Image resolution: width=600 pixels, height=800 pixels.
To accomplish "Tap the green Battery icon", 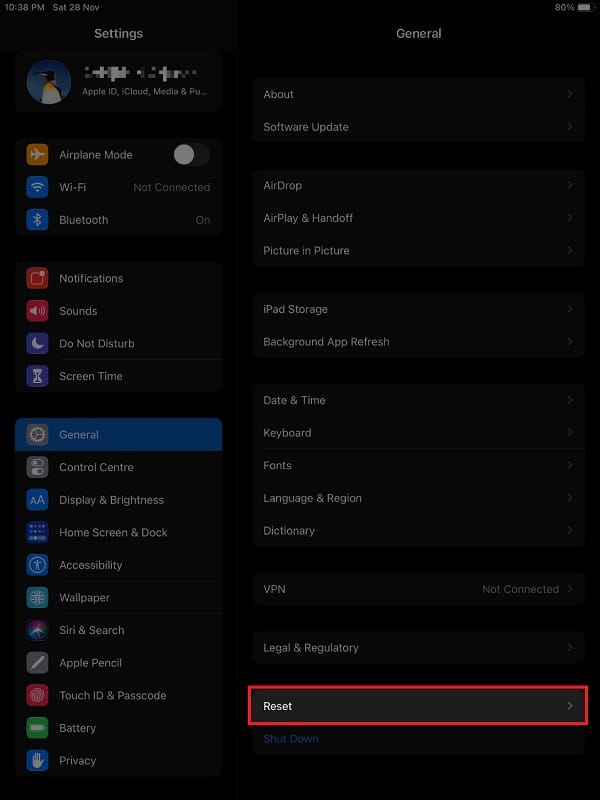I will tap(37, 728).
